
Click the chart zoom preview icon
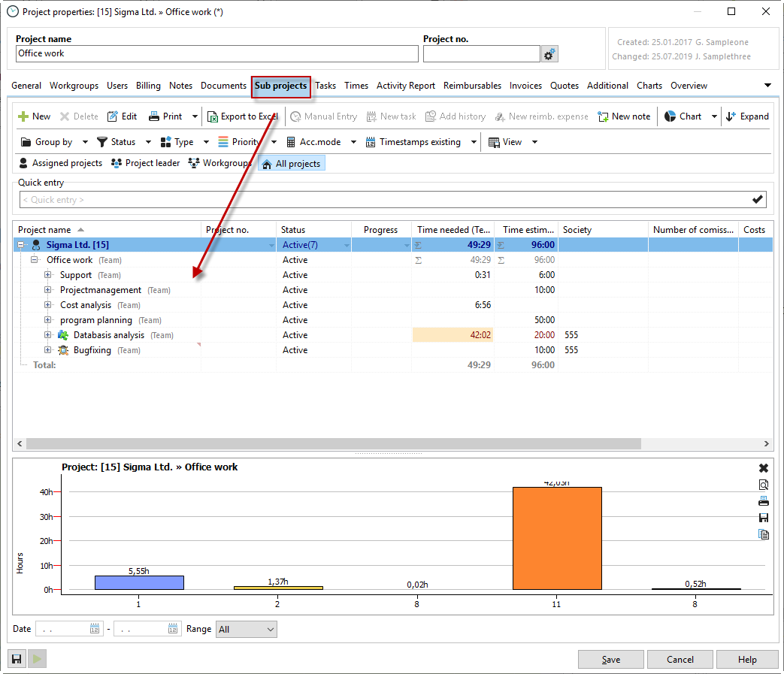point(764,485)
